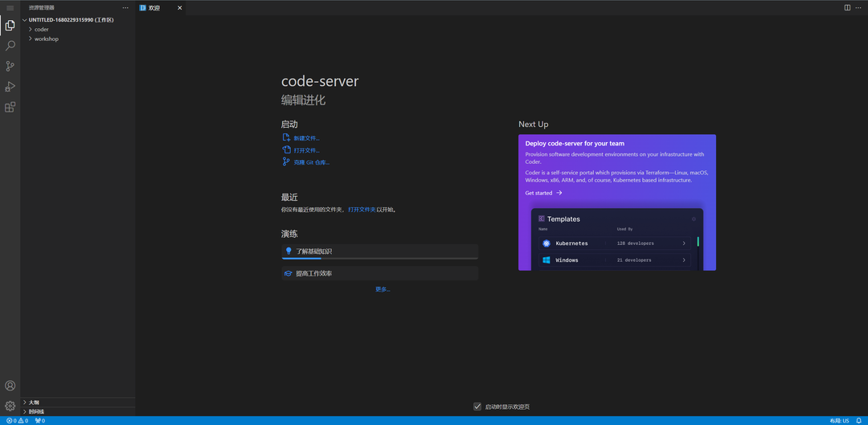Open the Accounts menu icon
The image size is (868, 425).
10,386
